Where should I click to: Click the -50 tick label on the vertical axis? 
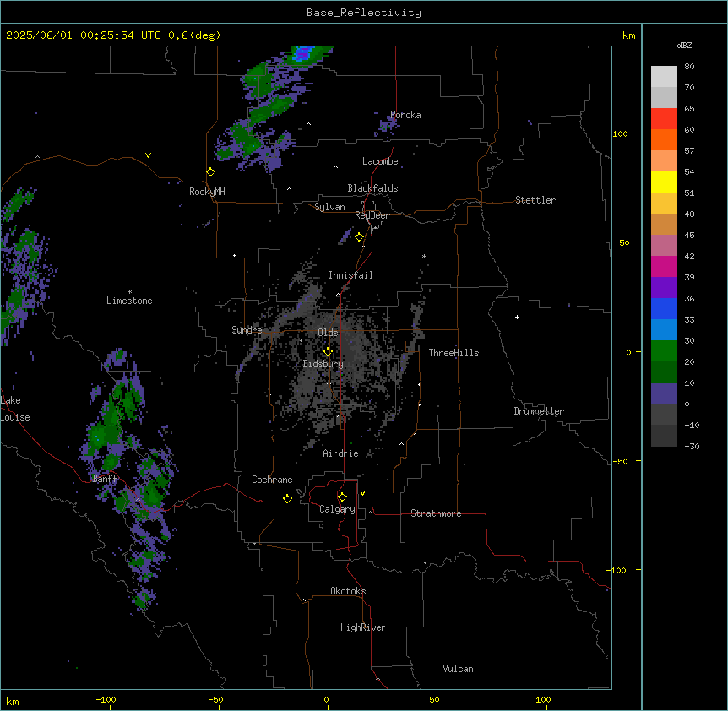620,461
